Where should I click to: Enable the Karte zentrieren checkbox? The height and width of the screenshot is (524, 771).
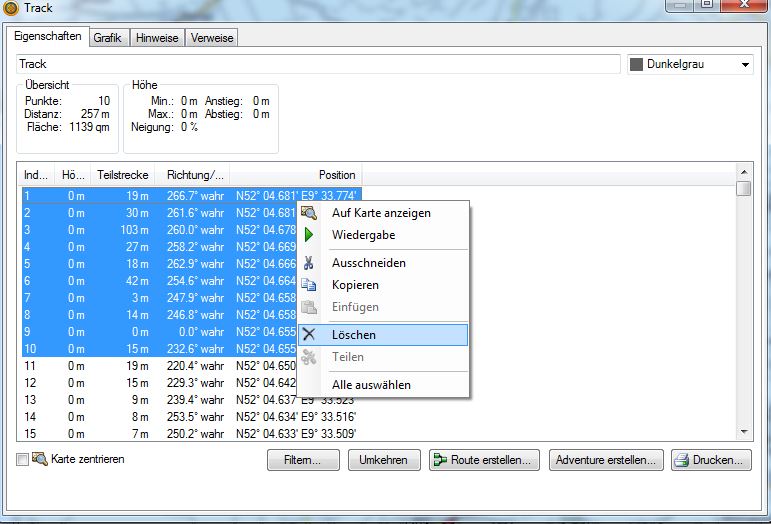(22, 460)
